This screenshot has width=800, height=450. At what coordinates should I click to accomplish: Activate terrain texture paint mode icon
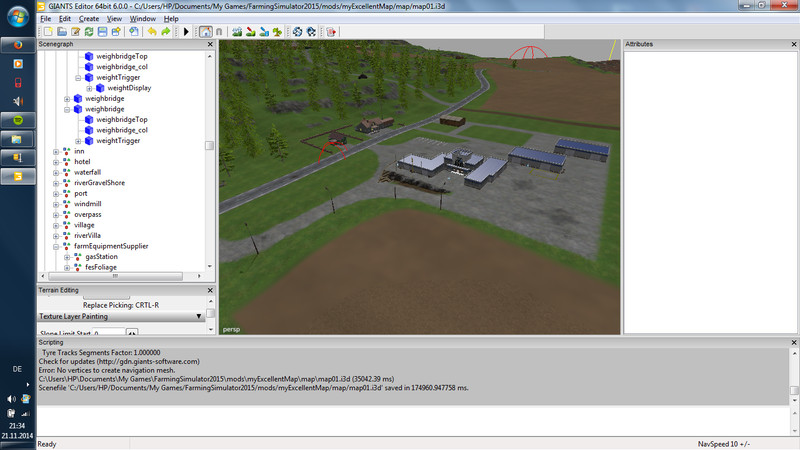[x=251, y=32]
